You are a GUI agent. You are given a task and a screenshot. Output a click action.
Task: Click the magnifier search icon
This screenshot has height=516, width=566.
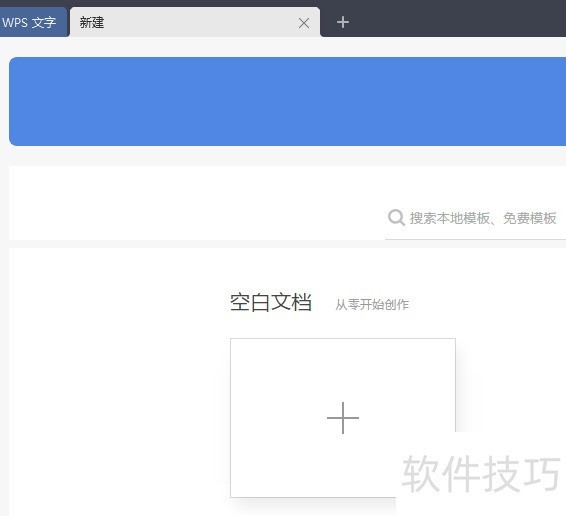point(396,218)
